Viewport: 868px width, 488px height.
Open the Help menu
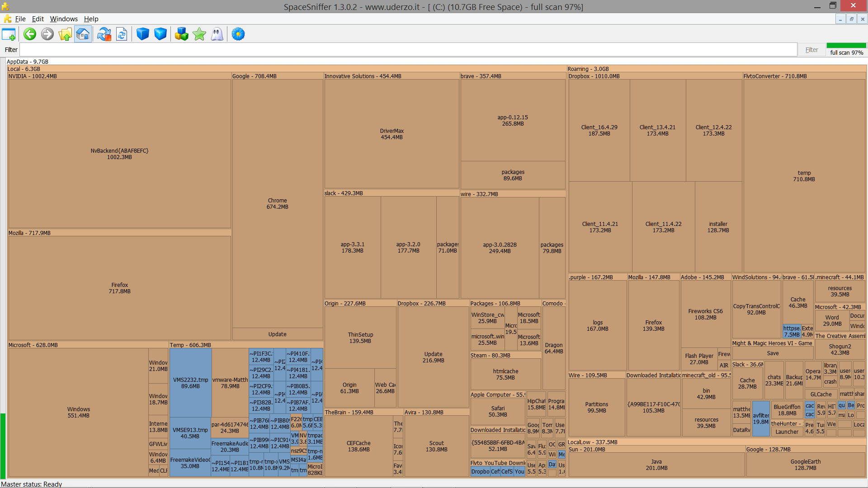tap(91, 19)
